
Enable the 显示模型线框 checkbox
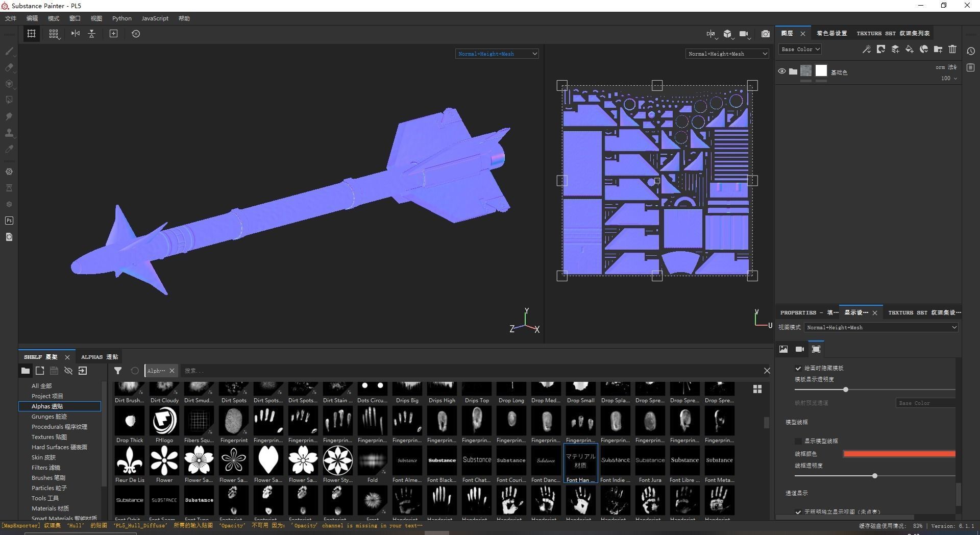[x=798, y=441]
